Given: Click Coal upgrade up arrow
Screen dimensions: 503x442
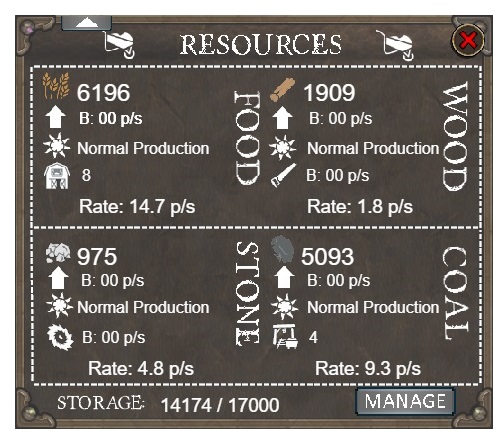Looking at the screenshot, I should coord(284,277).
